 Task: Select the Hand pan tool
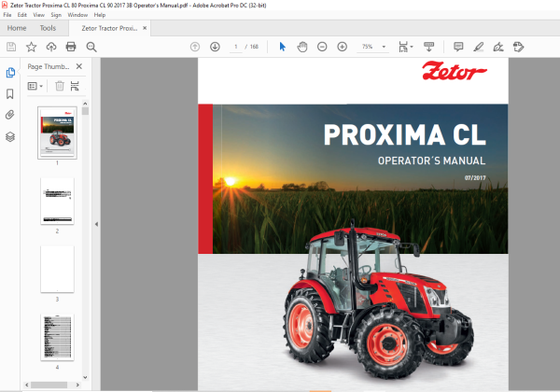[302, 47]
